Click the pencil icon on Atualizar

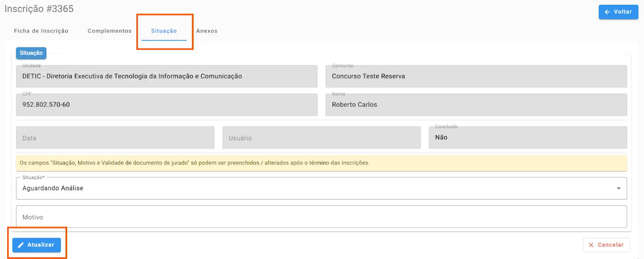[21, 245]
